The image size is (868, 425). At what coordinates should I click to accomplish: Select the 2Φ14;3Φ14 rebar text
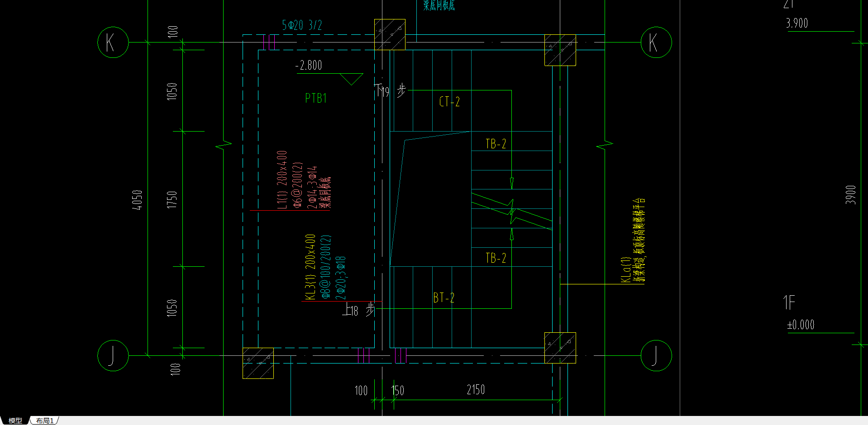click(x=312, y=187)
